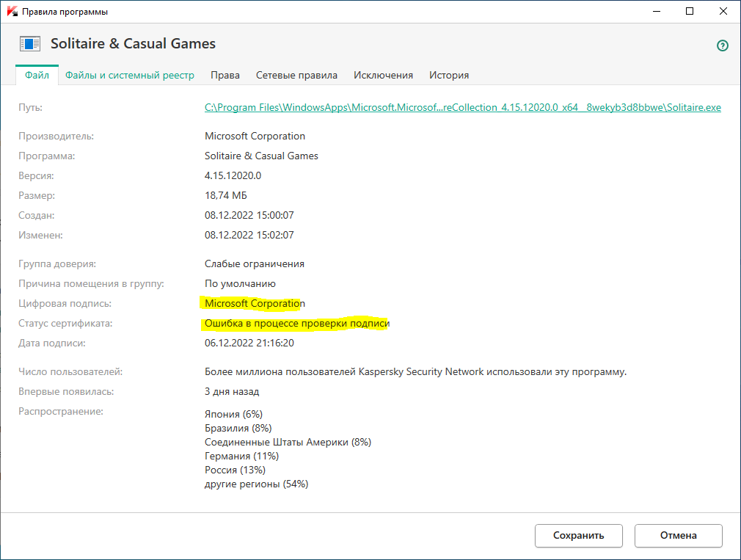
Task: Select the Файл tab
Action: (x=37, y=75)
